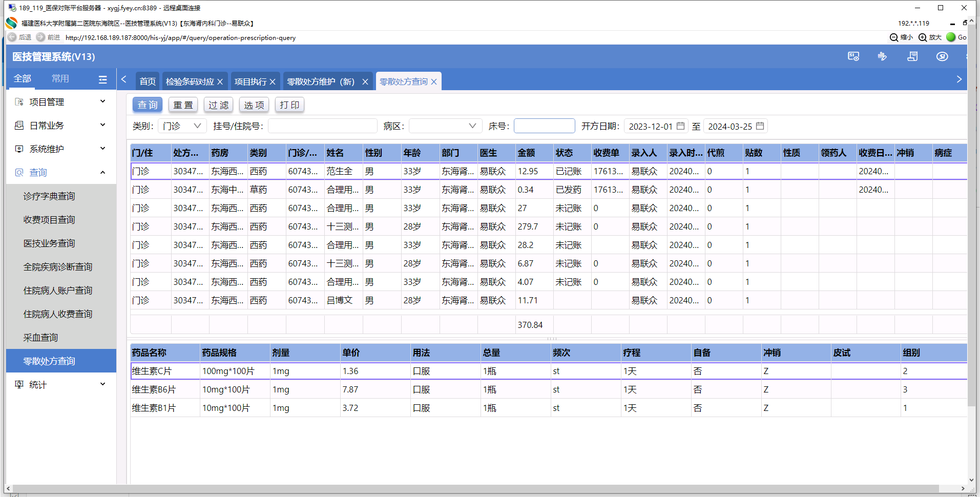Open the 病区 dropdown
980x497 pixels.
point(444,126)
